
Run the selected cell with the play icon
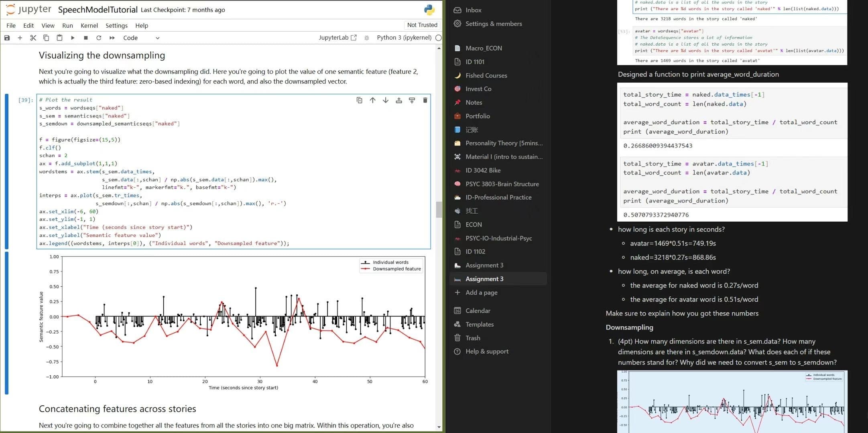coord(73,38)
